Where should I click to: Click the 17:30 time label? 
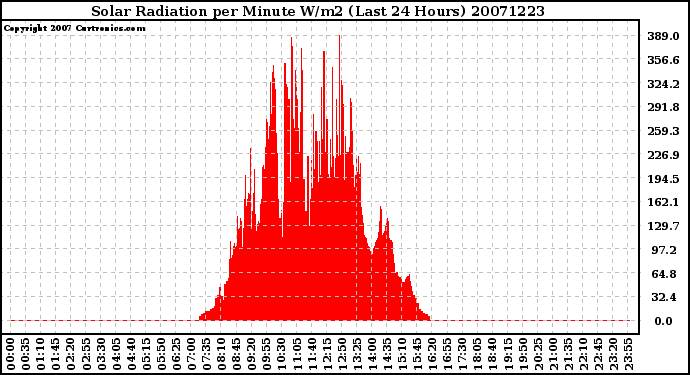(462, 354)
